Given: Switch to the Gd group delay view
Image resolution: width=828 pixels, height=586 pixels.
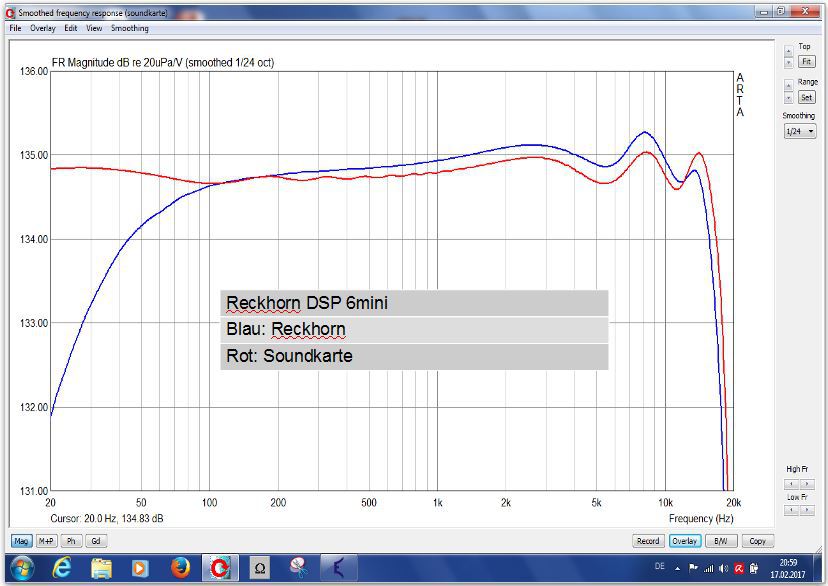Looking at the screenshot, I should 96,541.
